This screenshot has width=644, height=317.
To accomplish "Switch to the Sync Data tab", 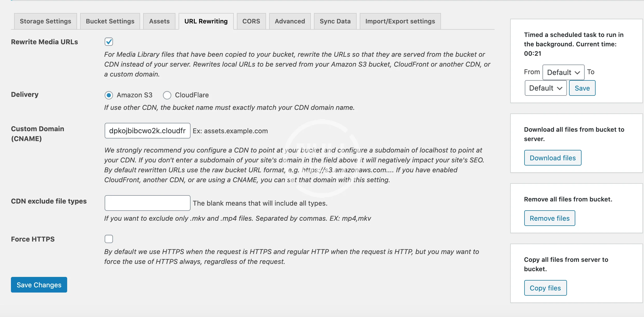I will 335,21.
